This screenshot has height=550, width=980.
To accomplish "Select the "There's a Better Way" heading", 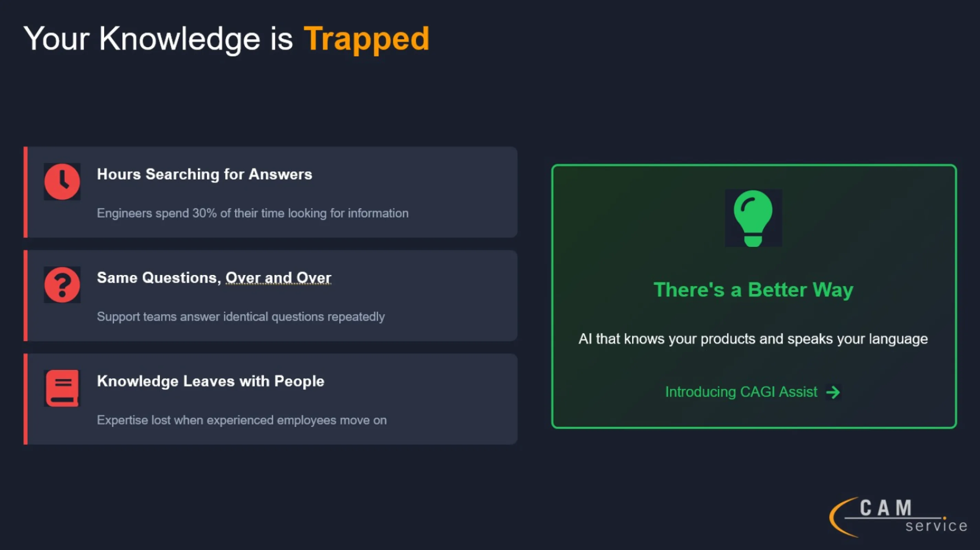I will pos(753,290).
